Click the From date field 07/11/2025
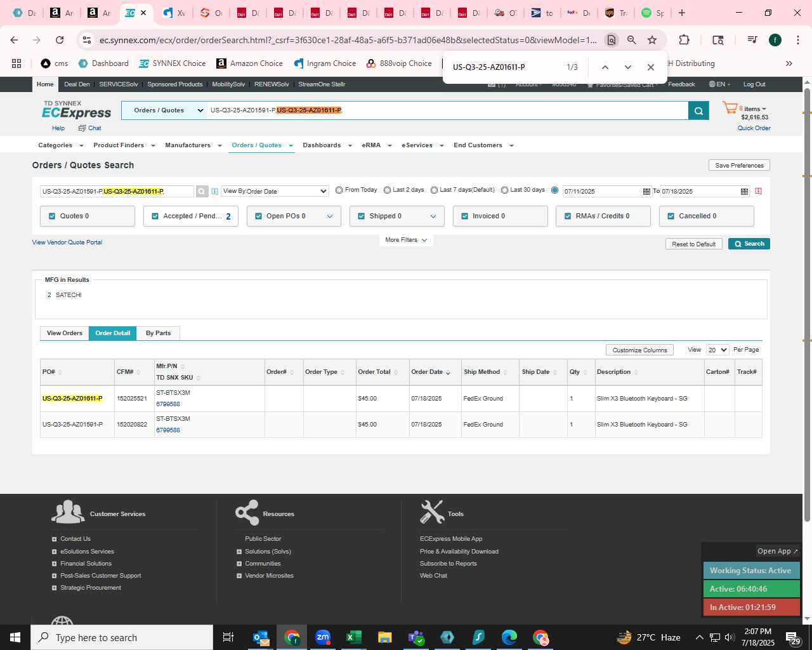Image resolution: width=812 pixels, height=650 pixels. 602,191
